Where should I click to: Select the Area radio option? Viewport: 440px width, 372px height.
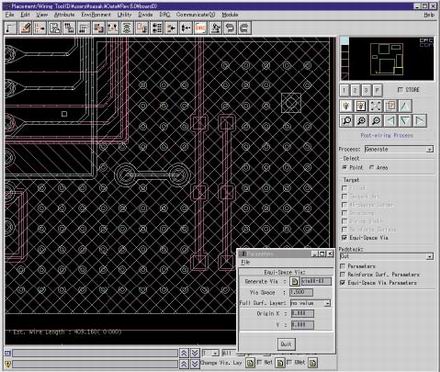tap(371, 167)
